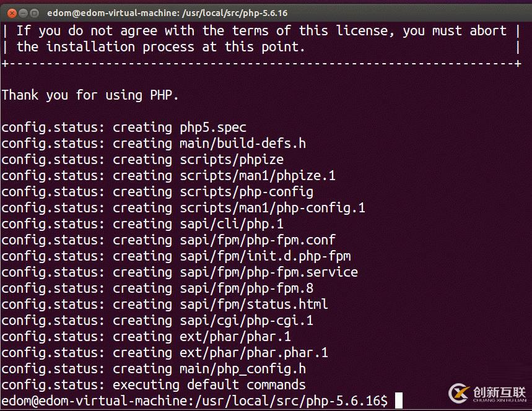Viewport: 532px width, 411px height.
Task: Click the block cursor at the prompt
Action: tap(399, 400)
